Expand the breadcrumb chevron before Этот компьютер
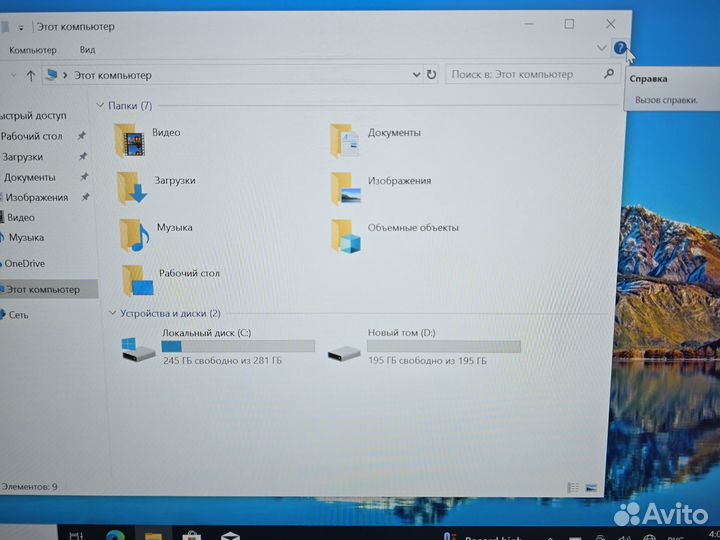This screenshot has height=540, width=720. click(65, 75)
